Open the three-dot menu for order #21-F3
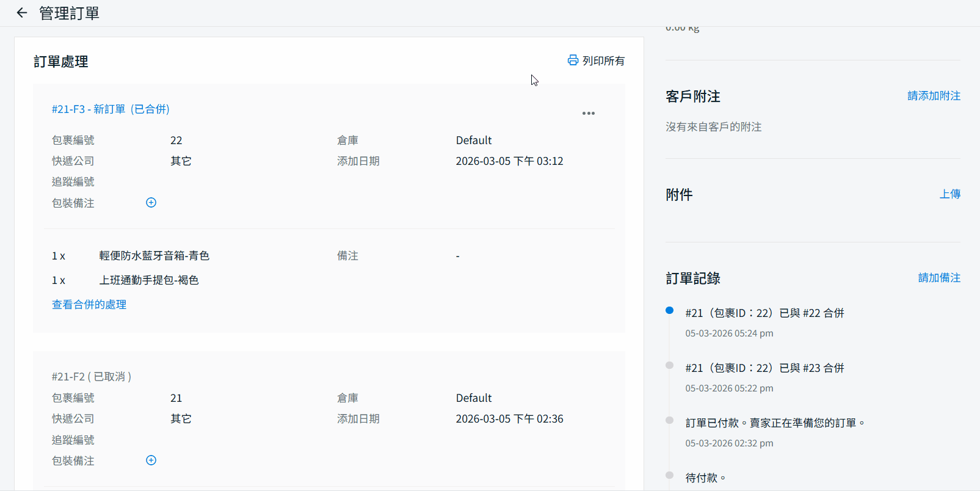Viewport: 980px width, 491px height. (588, 114)
